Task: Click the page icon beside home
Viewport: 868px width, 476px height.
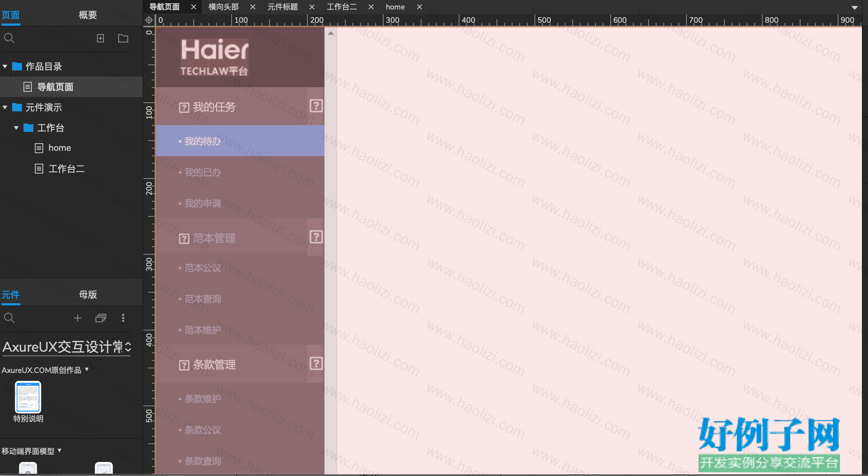Action: click(x=39, y=148)
